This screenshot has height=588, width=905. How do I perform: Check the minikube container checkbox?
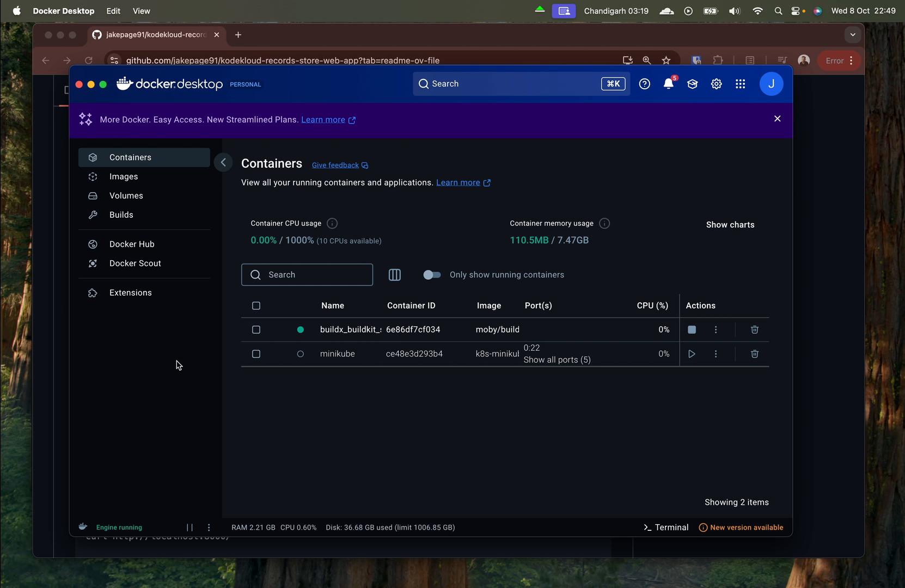click(x=256, y=354)
